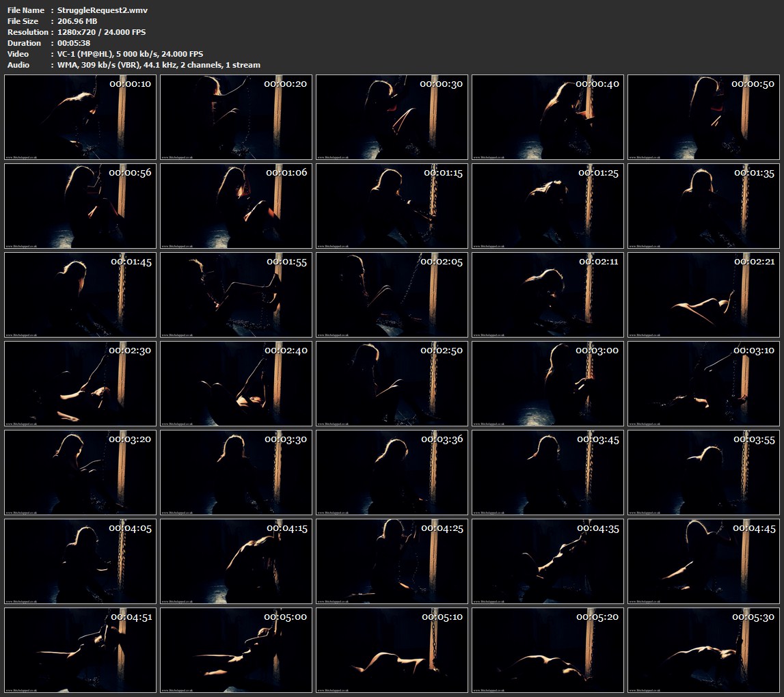Select the thumbnail stamped 00:00:30
Image resolution: width=784 pixels, height=697 pixels.
(x=392, y=117)
